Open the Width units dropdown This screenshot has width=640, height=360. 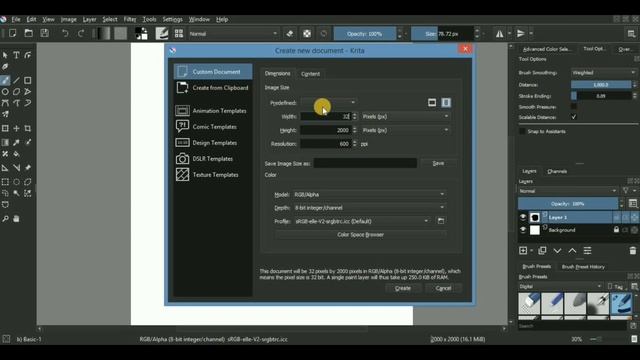[405, 116]
